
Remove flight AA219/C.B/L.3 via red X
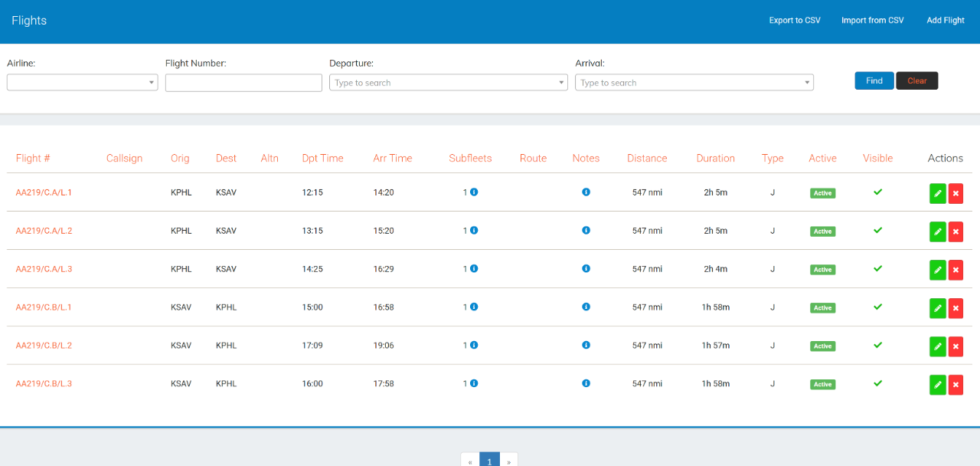955,385
